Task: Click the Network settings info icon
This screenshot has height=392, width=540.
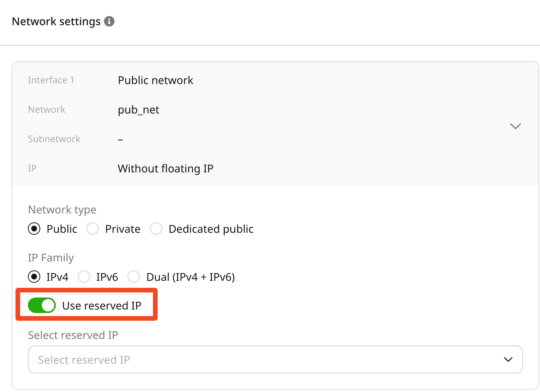Action: 109,21
